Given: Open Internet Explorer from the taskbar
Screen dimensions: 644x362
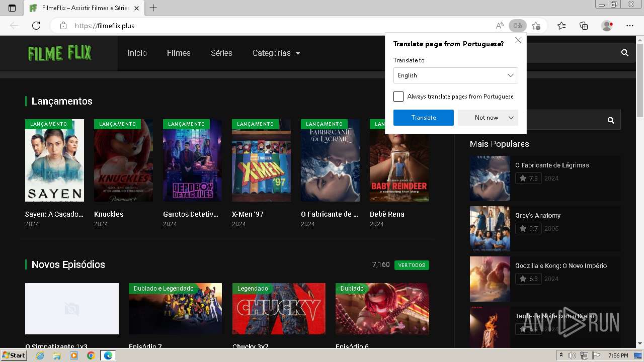Looking at the screenshot, I should [x=40, y=355].
